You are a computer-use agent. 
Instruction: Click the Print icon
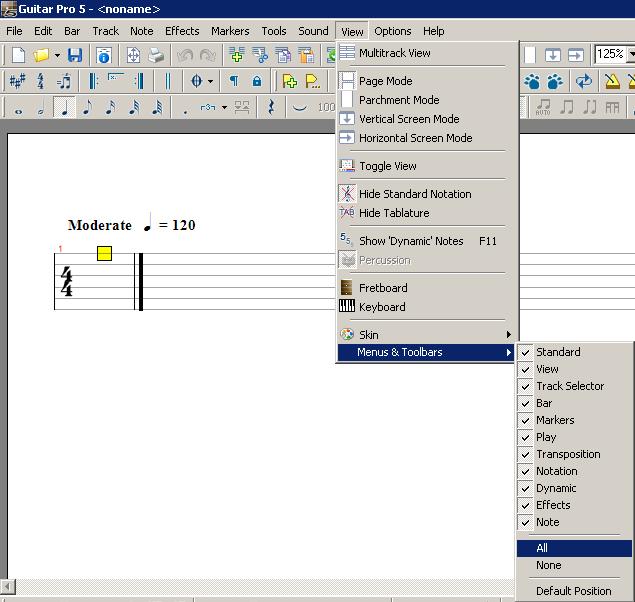tap(156, 55)
